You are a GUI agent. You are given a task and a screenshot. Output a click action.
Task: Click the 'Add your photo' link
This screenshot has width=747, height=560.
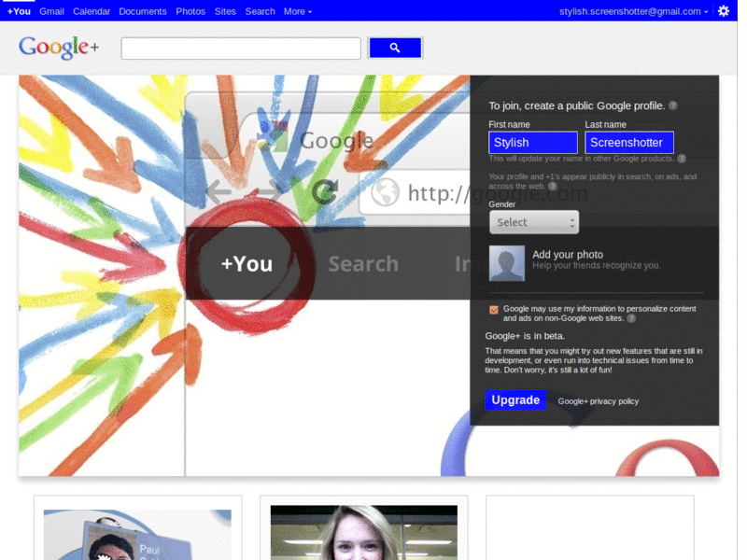568,255
